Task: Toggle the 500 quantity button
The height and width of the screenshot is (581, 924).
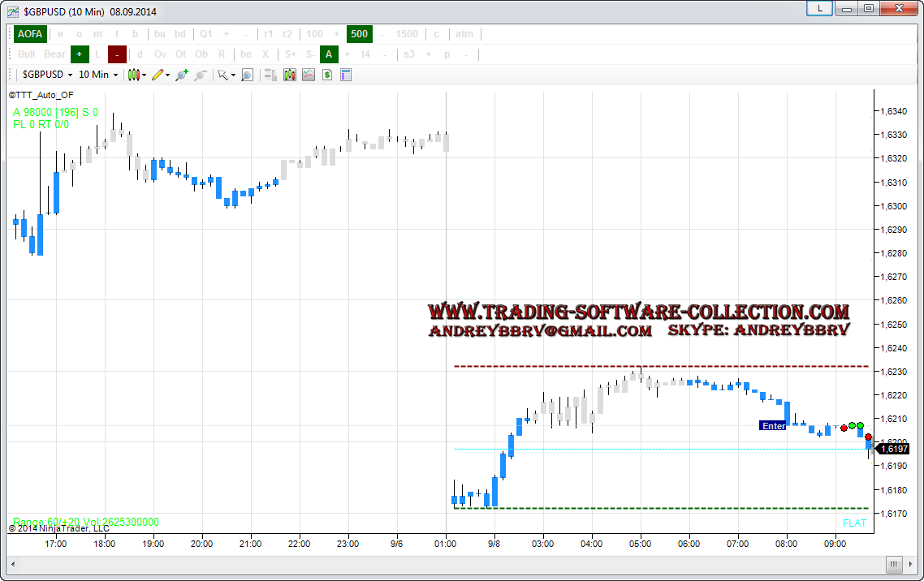Action: point(359,34)
